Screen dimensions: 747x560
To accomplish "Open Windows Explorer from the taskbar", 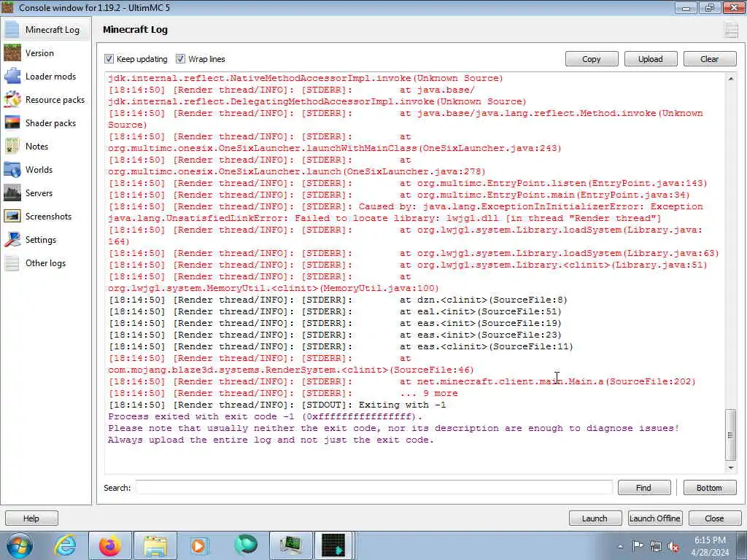I will click(155, 545).
